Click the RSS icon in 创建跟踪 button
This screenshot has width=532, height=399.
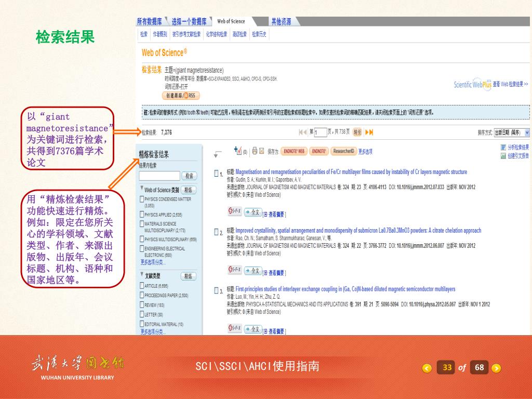tap(186, 96)
